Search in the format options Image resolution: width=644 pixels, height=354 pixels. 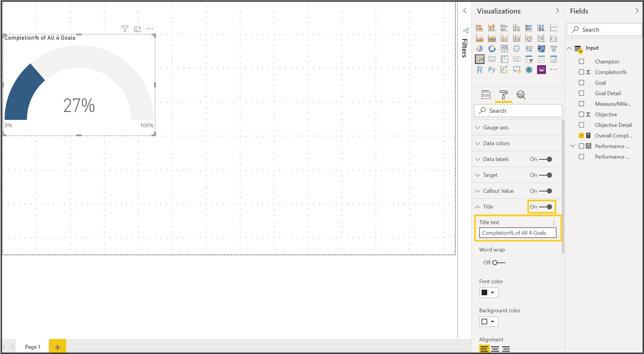(x=518, y=111)
